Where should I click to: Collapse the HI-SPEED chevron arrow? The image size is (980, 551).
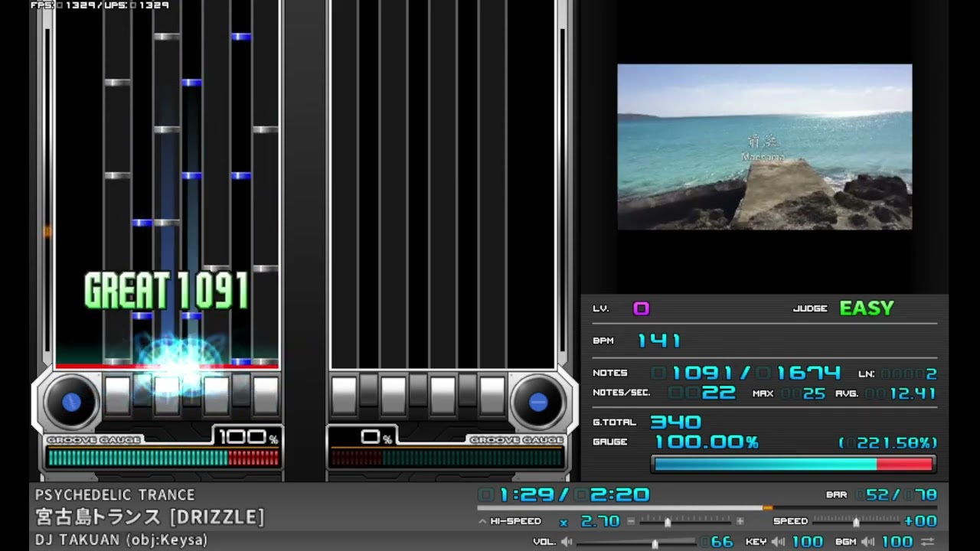click(x=482, y=521)
